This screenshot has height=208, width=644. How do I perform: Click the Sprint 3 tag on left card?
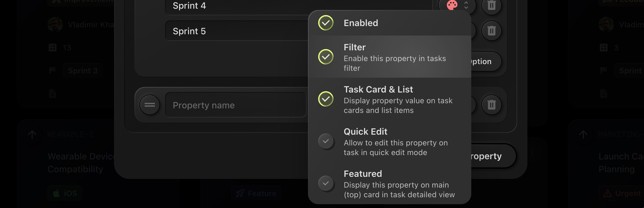coord(83,71)
